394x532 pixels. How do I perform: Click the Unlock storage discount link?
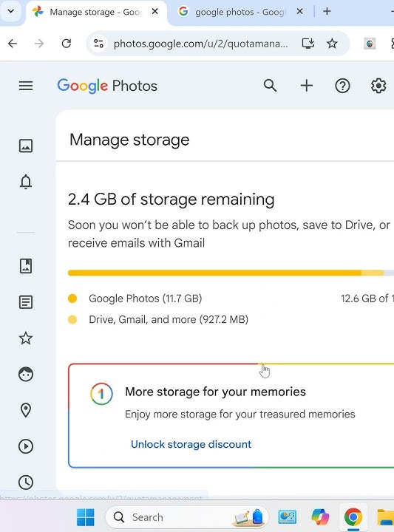[191, 444]
